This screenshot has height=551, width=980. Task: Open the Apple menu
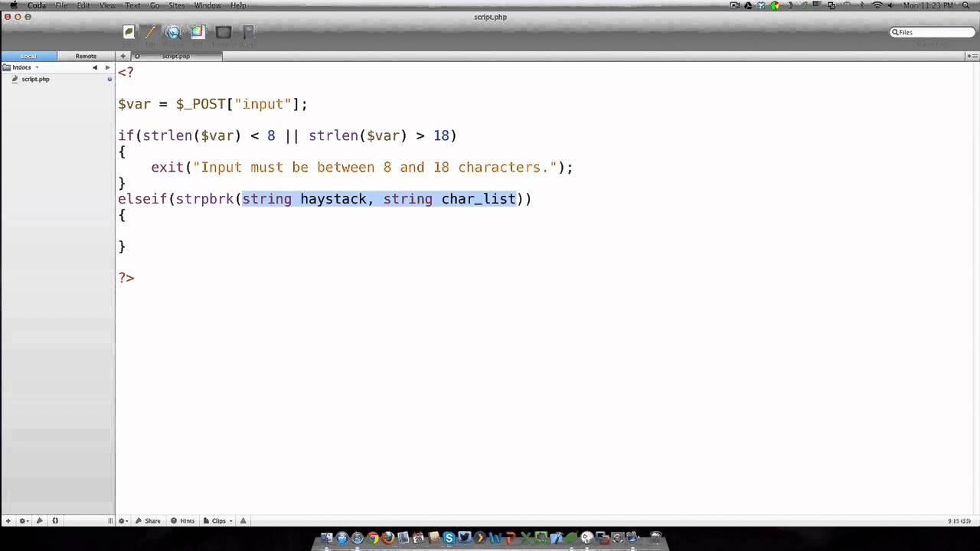pyautogui.click(x=13, y=5)
